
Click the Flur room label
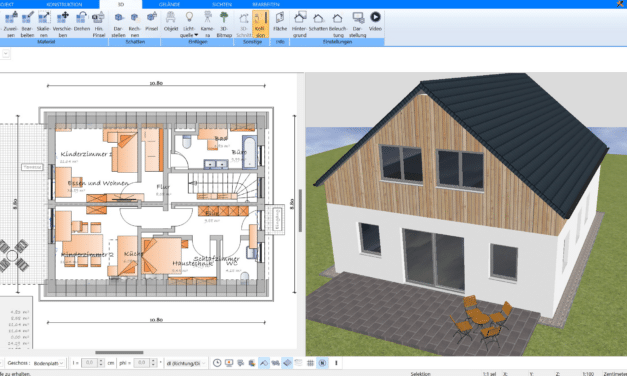(x=163, y=187)
